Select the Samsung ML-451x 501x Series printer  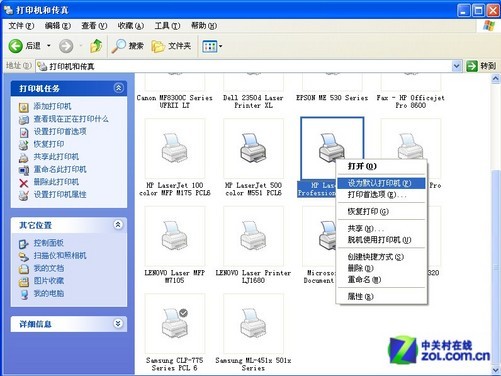pyautogui.click(x=253, y=323)
